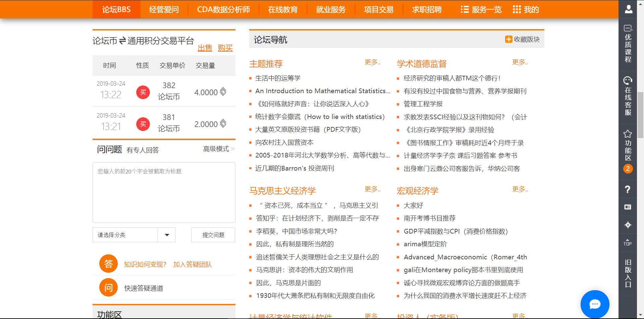
Task: Click the orange 问 circle icon
Action: coord(108,288)
